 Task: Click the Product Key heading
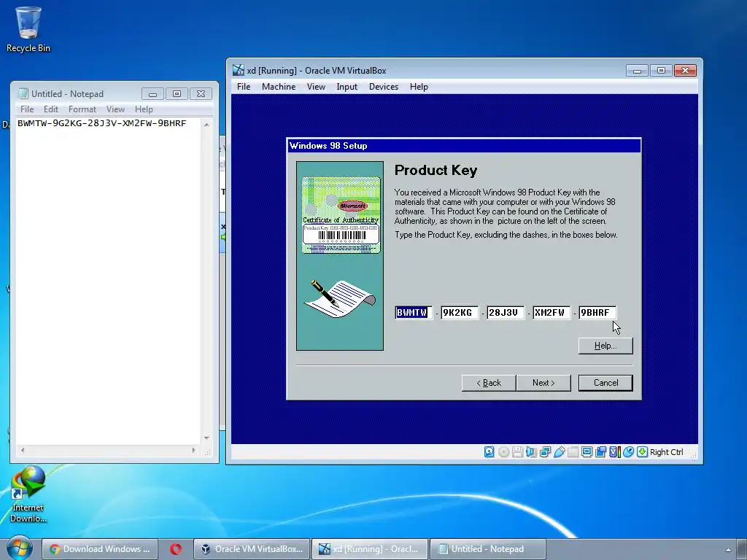click(x=436, y=170)
